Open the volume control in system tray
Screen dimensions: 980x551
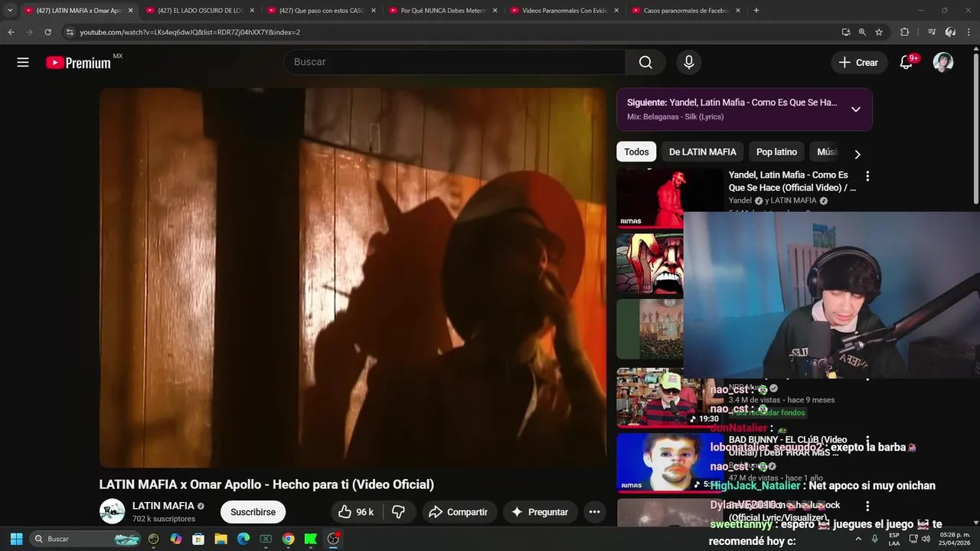tap(926, 539)
